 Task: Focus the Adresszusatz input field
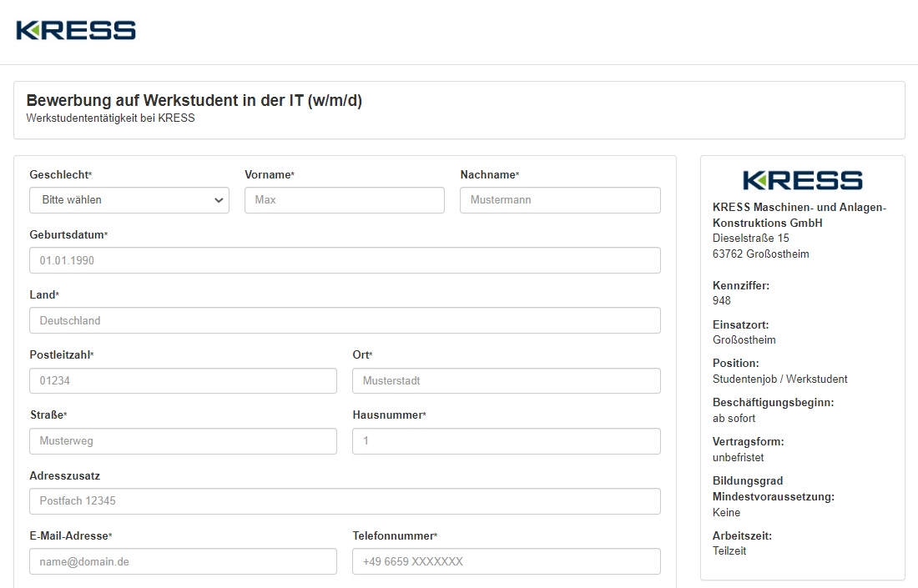(345, 501)
